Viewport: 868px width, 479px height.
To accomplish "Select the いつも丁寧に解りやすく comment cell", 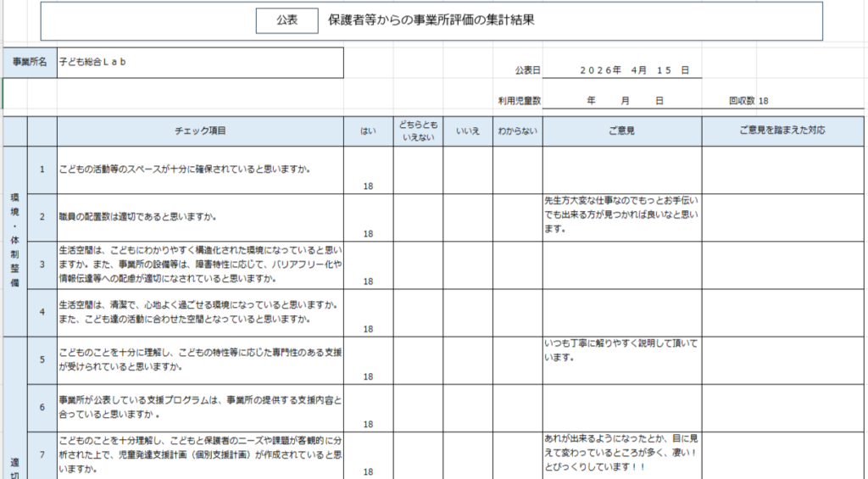I will pyautogui.click(x=621, y=351).
